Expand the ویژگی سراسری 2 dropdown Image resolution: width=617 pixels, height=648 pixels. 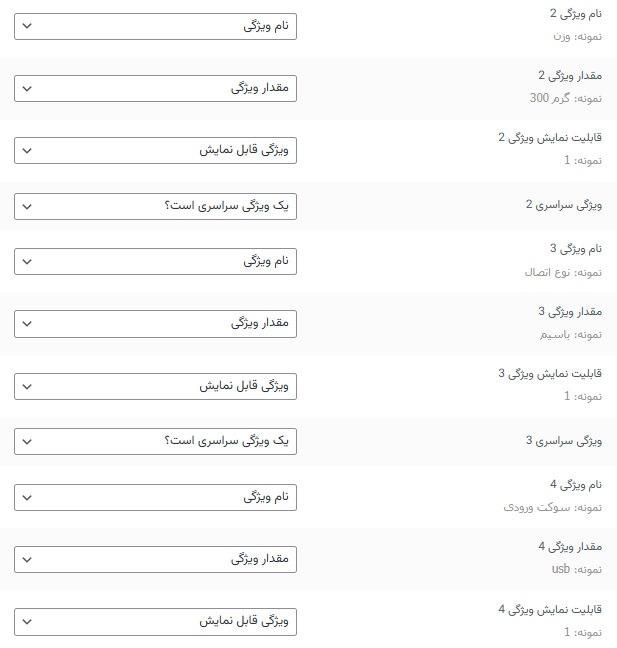click(x=155, y=206)
